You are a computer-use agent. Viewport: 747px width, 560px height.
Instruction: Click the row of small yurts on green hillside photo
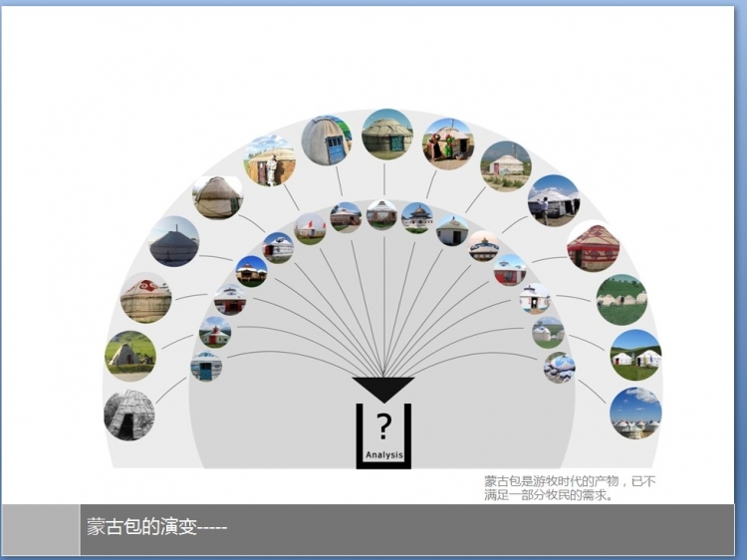pos(622,300)
